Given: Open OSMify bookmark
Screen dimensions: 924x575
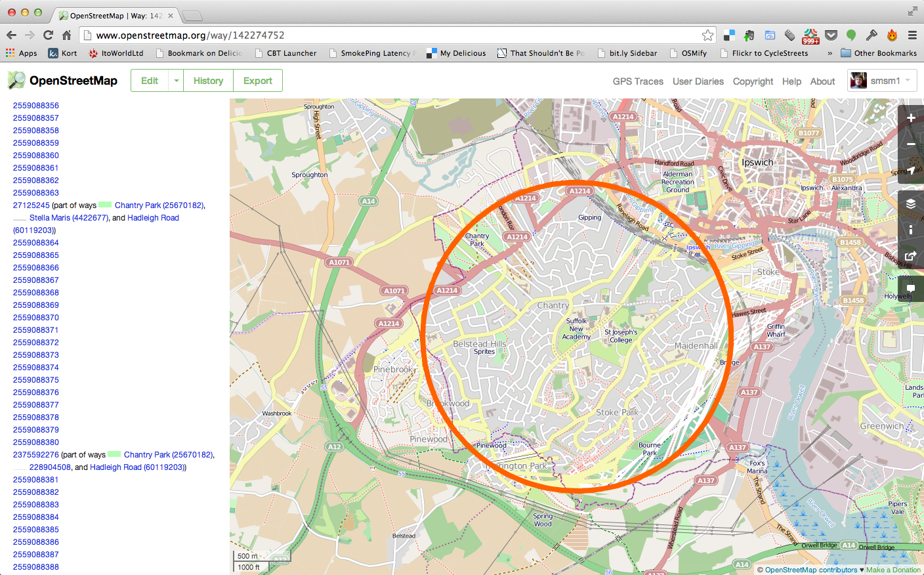Looking at the screenshot, I should coord(688,53).
